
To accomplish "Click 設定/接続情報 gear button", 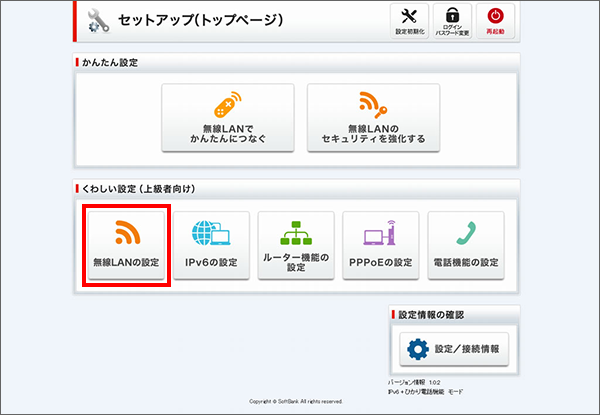I will click(x=454, y=349).
